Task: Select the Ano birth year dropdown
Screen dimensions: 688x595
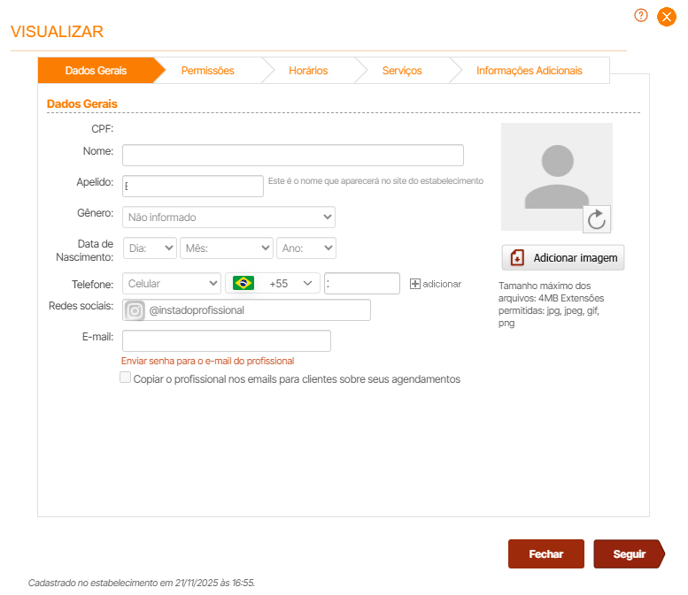Action: [306, 248]
